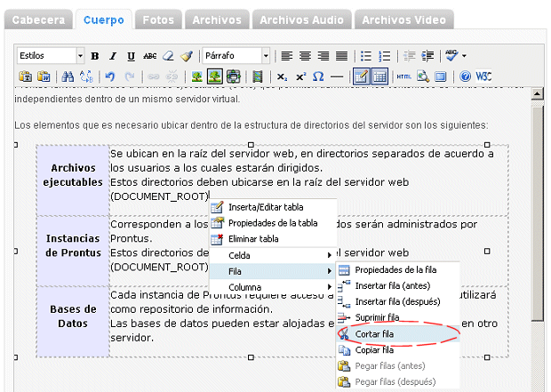Insert a bulleted list
Viewport: 551px width, 392px height.
(x=366, y=56)
